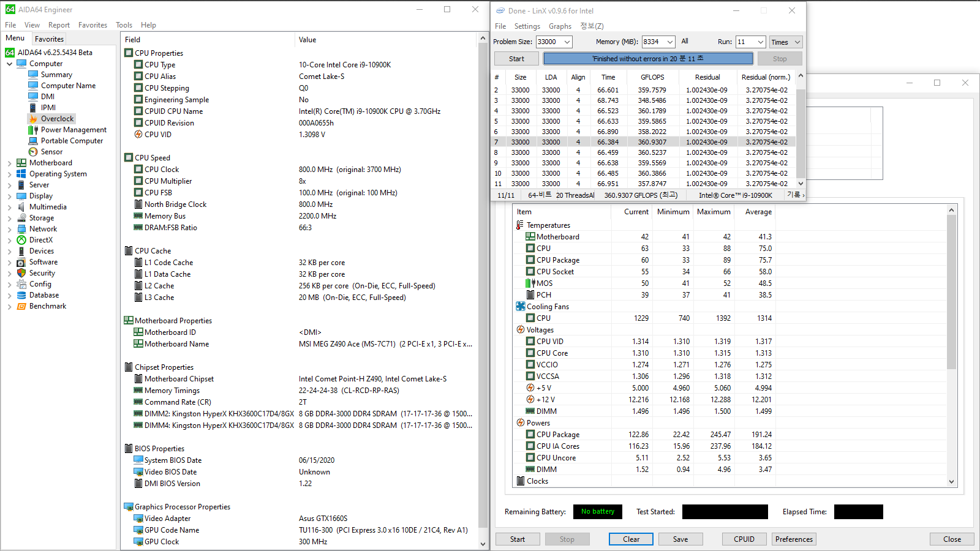Click the Summary icon in Computer tree
The image size is (980, 551).
coord(33,75)
